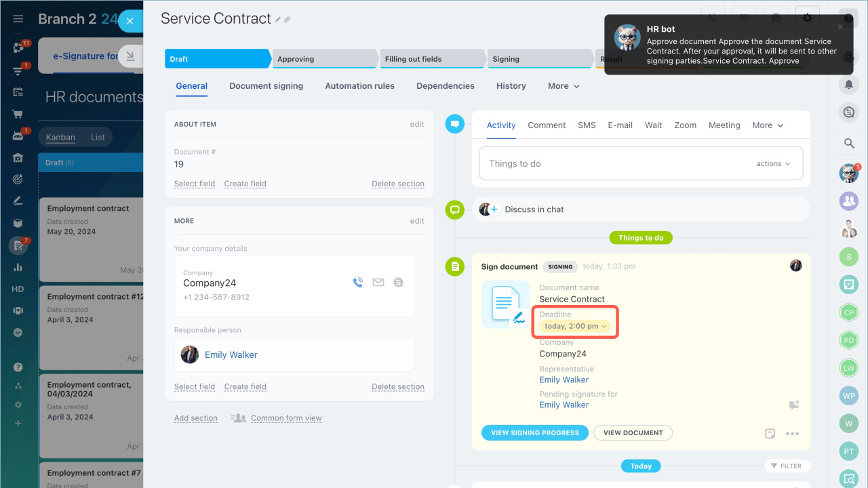Click the notifications bell in right sidebar
Screen dimensions: 868x488
[x=848, y=85]
